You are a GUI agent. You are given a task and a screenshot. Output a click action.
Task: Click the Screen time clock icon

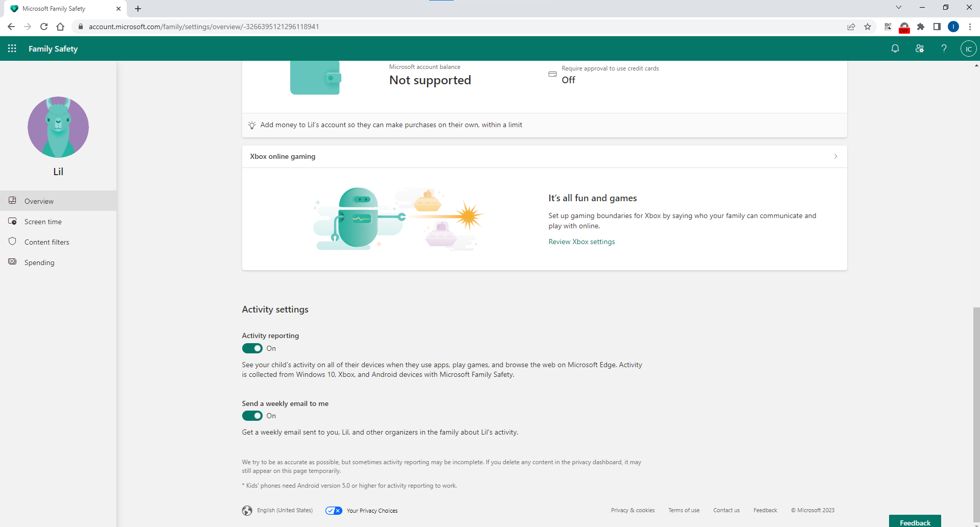click(12, 221)
